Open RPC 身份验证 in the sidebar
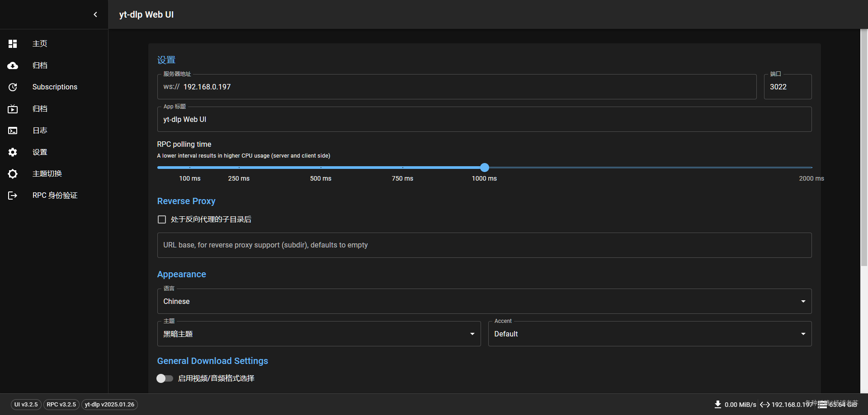This screenshot has height=415, width=868. pos(54,196)
